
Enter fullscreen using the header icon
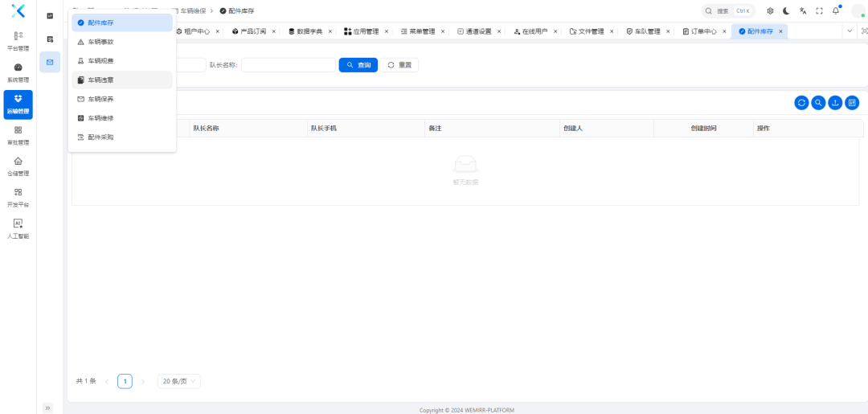819,11
